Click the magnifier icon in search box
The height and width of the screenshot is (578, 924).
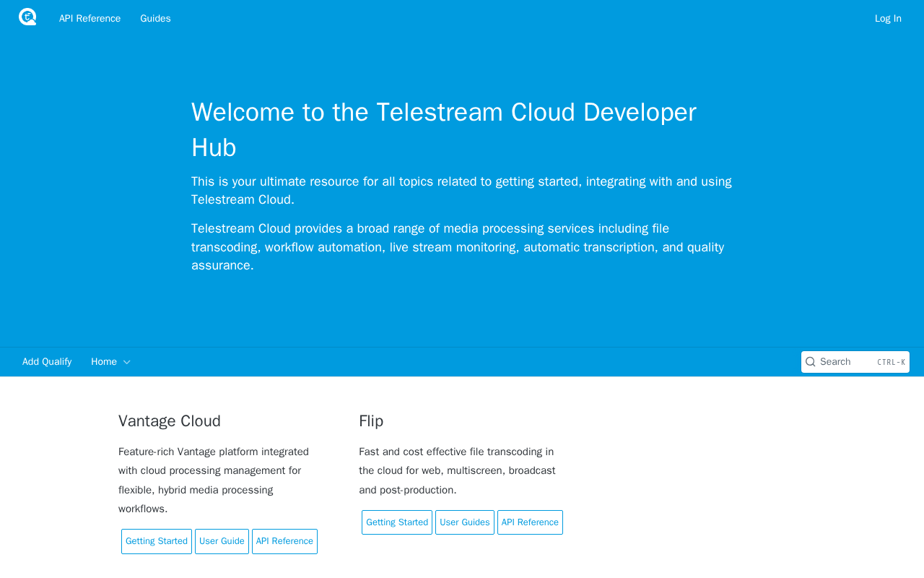click(x=811, y=362)
